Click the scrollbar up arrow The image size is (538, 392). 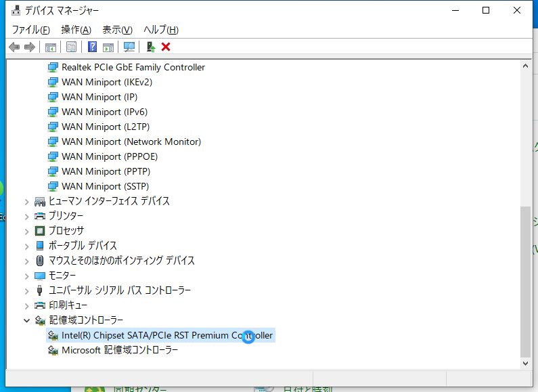[525, 66]
